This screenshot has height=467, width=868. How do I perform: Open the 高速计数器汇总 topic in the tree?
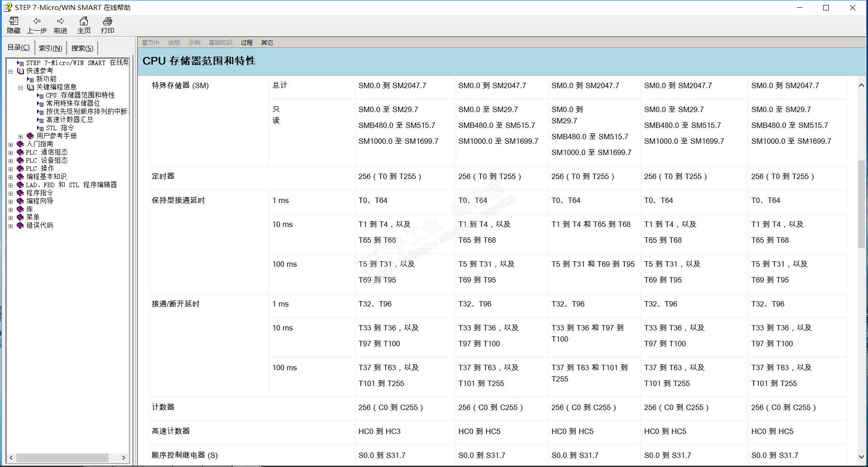[70, 120]
